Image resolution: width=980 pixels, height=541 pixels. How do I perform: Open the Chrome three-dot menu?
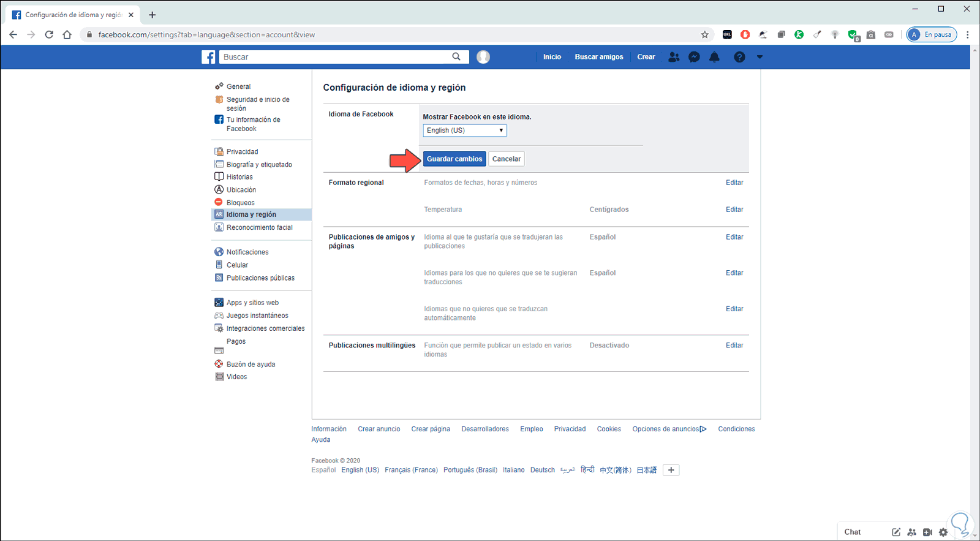point(968,35)
